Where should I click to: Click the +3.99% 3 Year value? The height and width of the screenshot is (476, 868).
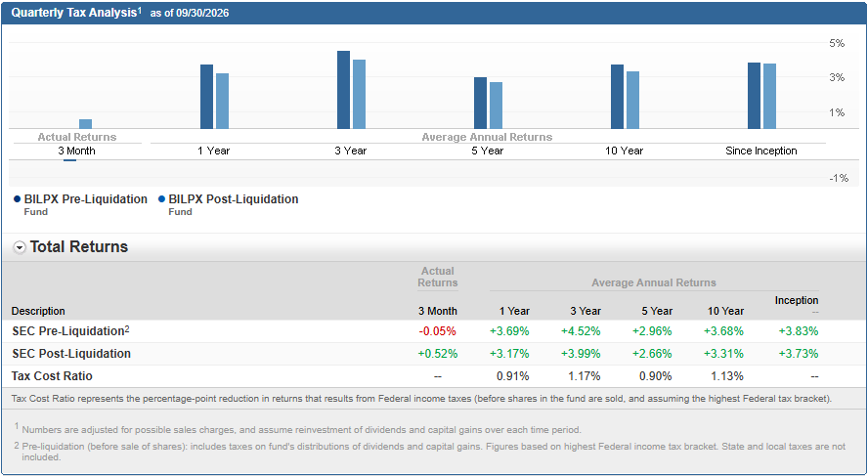(x=581, y=354)
